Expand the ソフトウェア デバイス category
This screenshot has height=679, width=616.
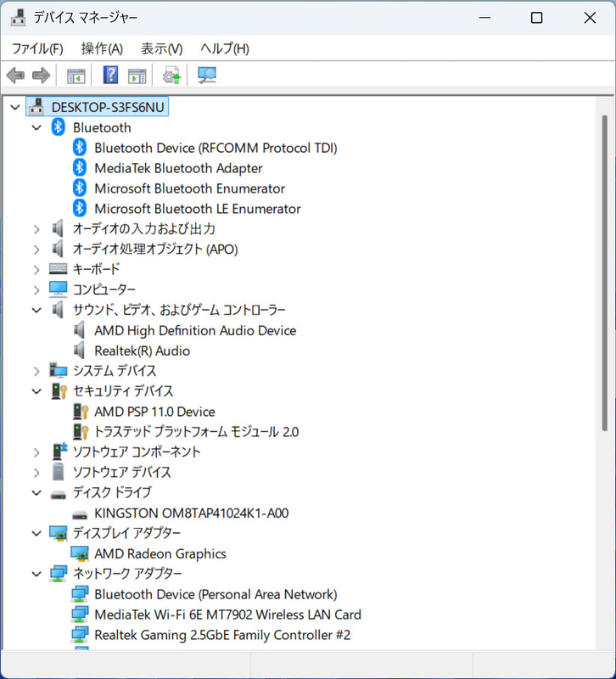pyautogui.click(x=36, y=473)
